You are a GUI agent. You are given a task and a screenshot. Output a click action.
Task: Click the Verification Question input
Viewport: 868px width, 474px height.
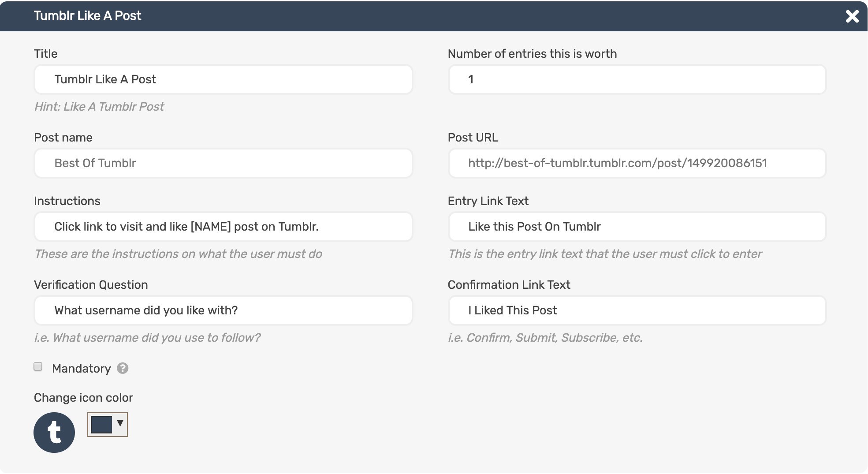[223, 310]
